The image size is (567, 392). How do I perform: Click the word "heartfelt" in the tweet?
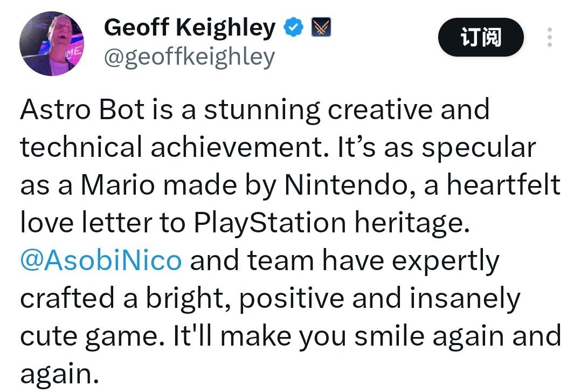[x=503, y=184]
